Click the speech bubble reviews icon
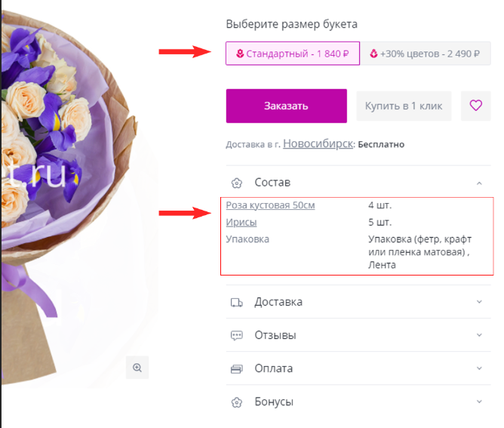This screenshot has width=504, height=428. 236,336
